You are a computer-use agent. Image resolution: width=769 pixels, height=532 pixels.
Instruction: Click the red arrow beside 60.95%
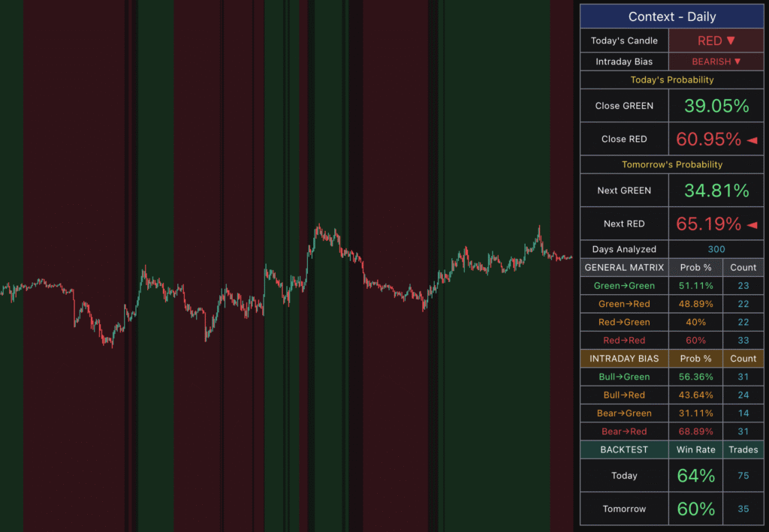tap(752, 140)
